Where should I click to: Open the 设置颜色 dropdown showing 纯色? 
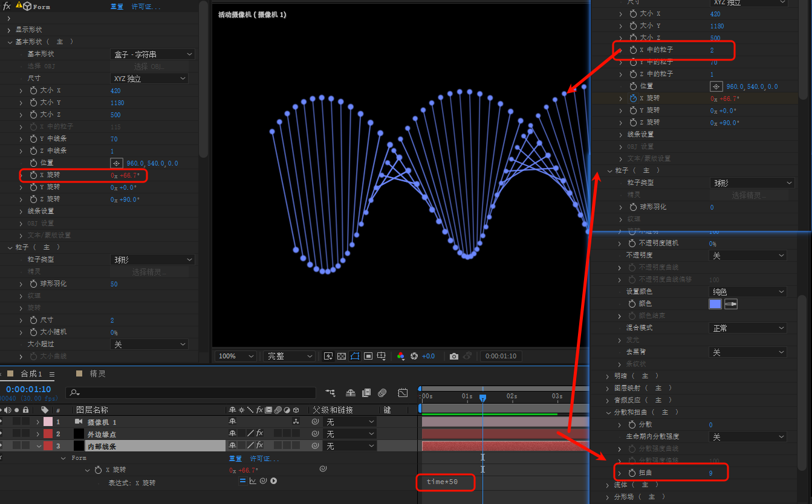coord(748,292)
